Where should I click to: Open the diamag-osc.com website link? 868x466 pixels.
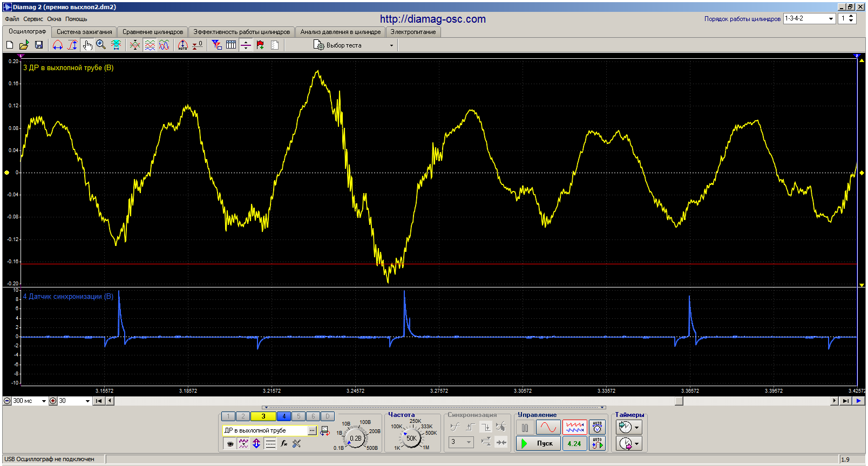(433, 19)
